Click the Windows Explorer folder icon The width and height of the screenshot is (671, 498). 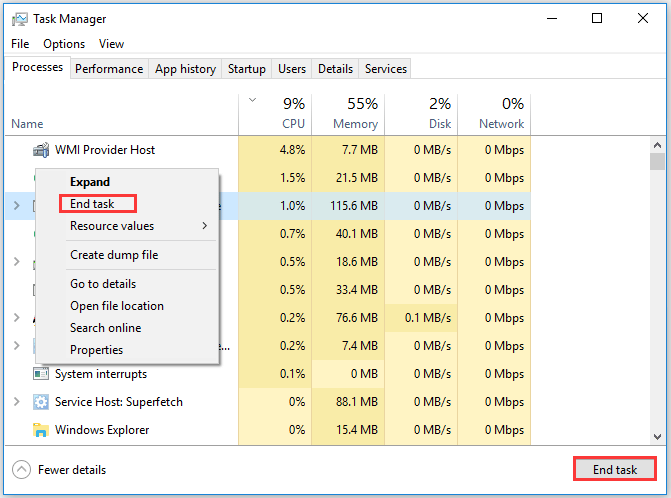coord(41,430)
